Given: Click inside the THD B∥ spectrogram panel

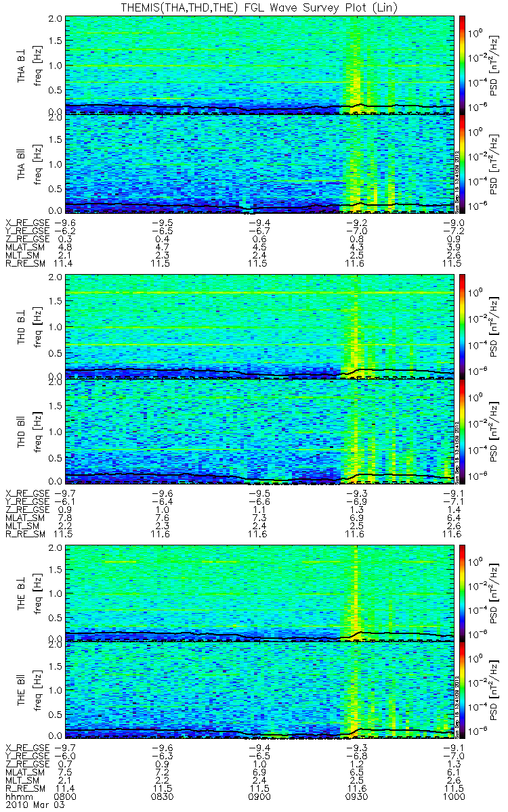Looking at the screenshot, I should pyautogui.click(x=258, y=431).
